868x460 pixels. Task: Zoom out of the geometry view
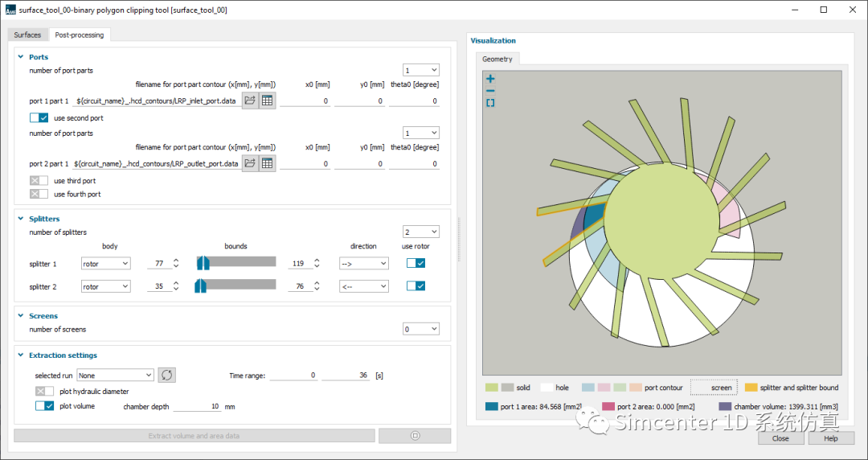490,91
